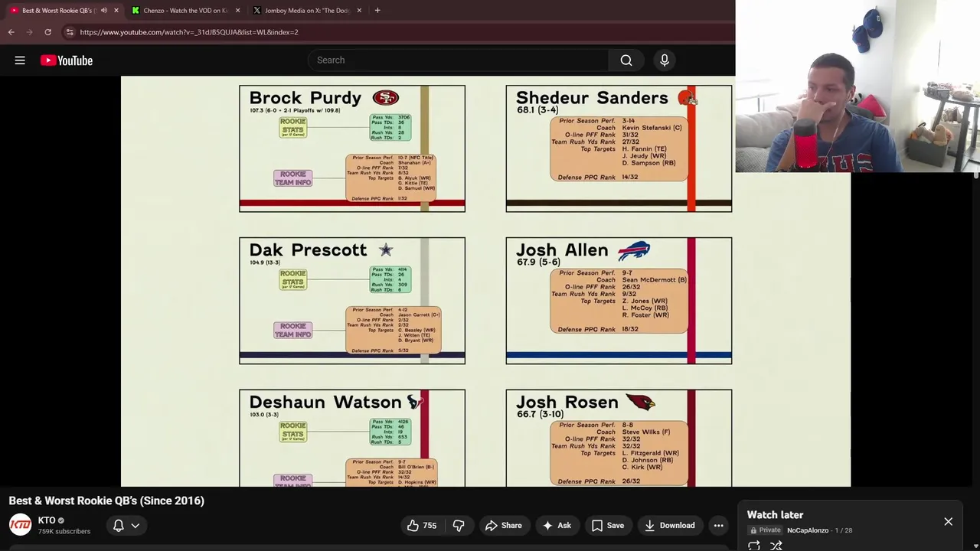Click the Shedeur Sanders card in video
This screenshot has width=980, height=551.
coord(619,148)
